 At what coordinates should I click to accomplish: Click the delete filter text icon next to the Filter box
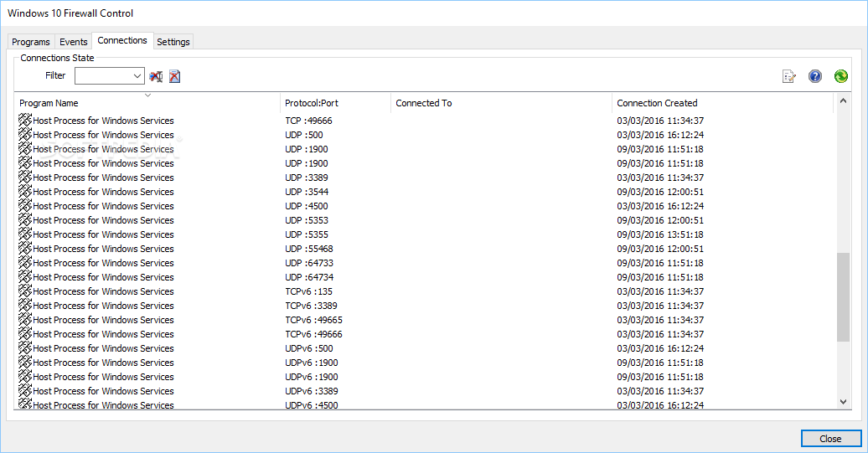click(x=156, y=76)
